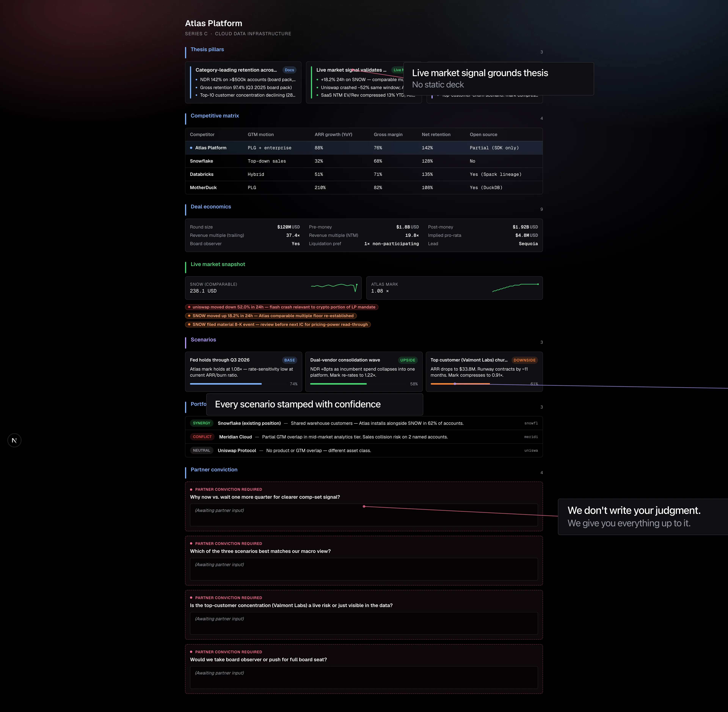Click the Liquidation pref 1× non-participating value

coord(391,244)
